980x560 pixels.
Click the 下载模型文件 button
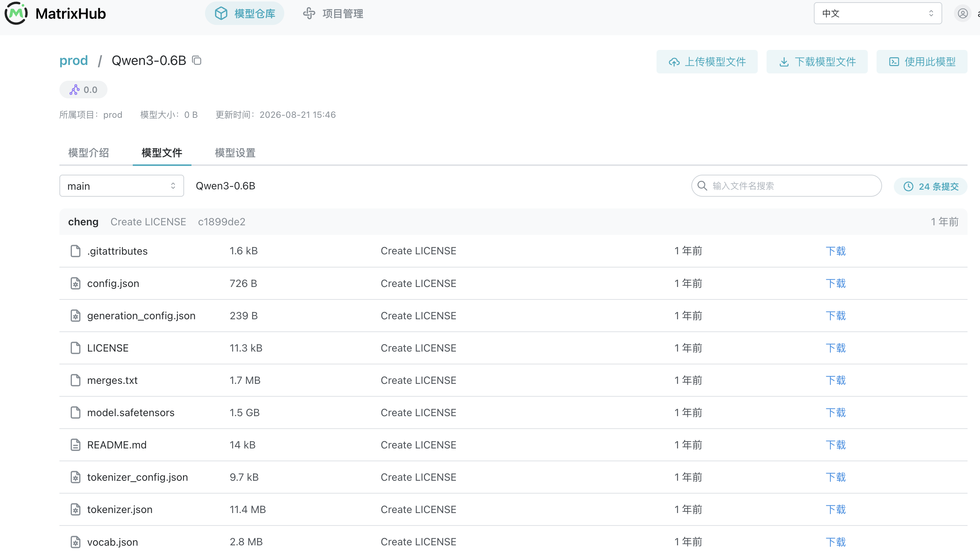817,62
